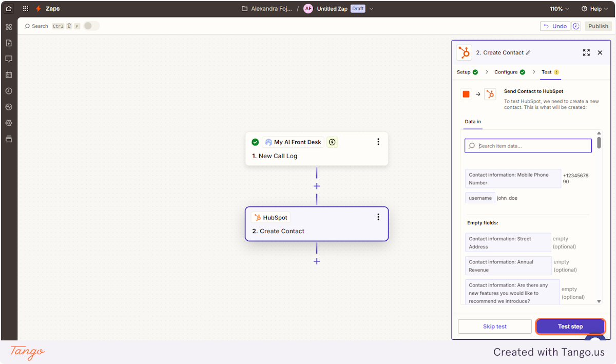Open the history clock icon in sidebar
Screen dimensions: 616x364
(9, 91)
